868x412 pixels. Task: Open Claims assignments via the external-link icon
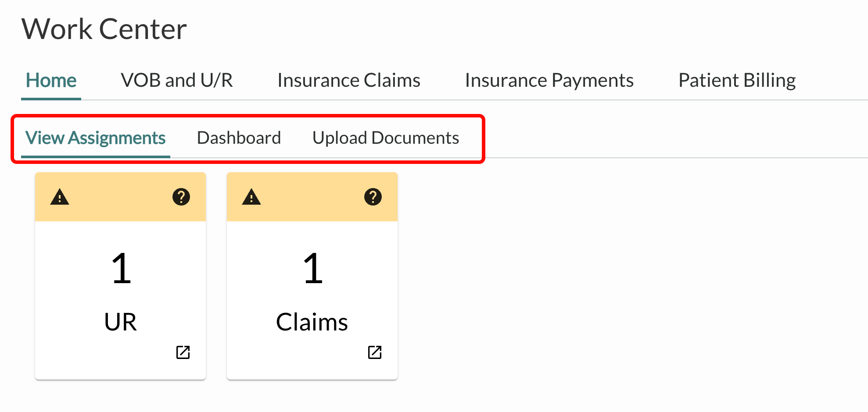coord(375,352)
